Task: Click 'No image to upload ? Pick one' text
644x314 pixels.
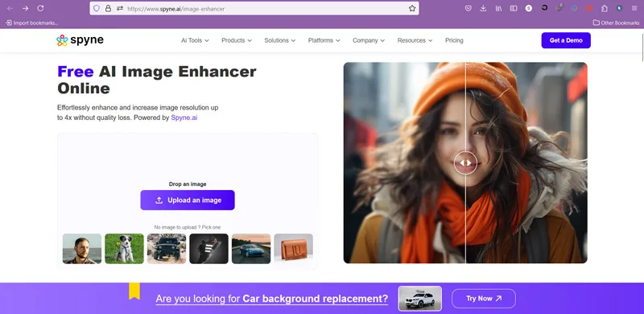Action: pyautogui.click(x=188, y=227)
